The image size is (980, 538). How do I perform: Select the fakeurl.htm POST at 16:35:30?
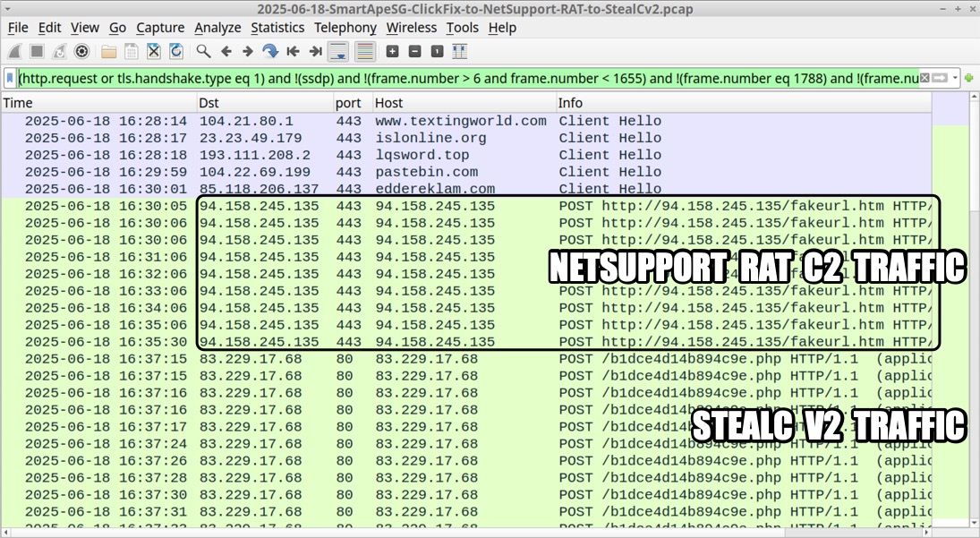[466, 342]
